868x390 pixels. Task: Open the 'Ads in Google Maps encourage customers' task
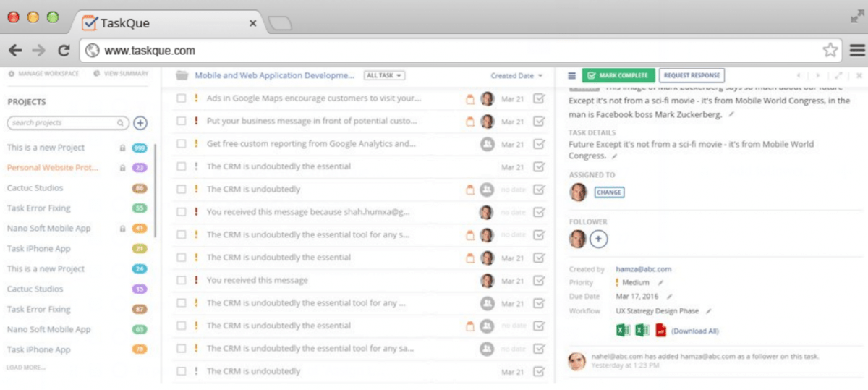tap(314, 98)
